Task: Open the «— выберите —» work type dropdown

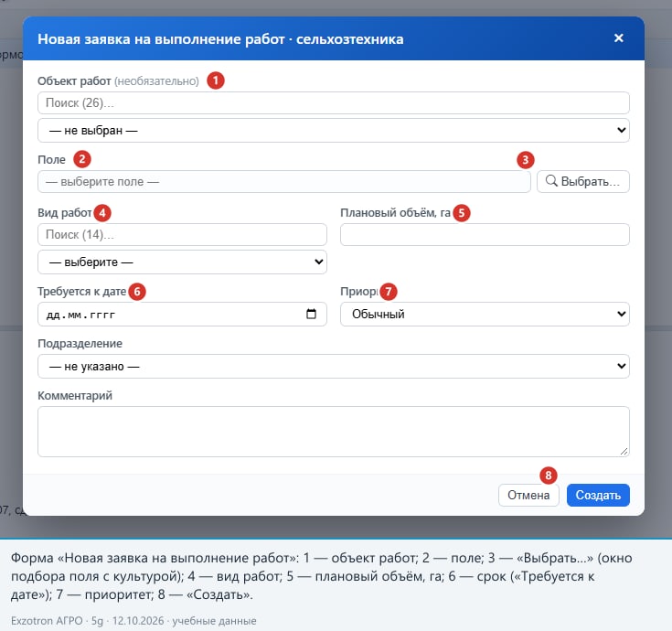Action: pos(182,262)
